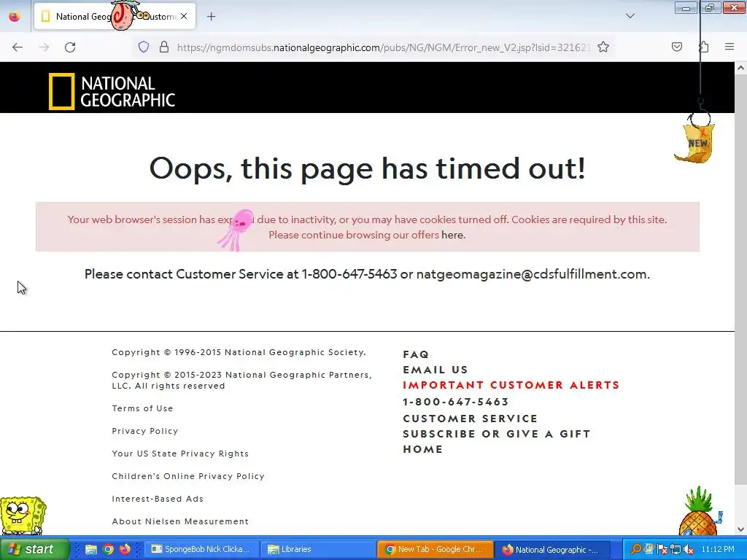Open Firefox hamburger application menu

coord(729,47)
